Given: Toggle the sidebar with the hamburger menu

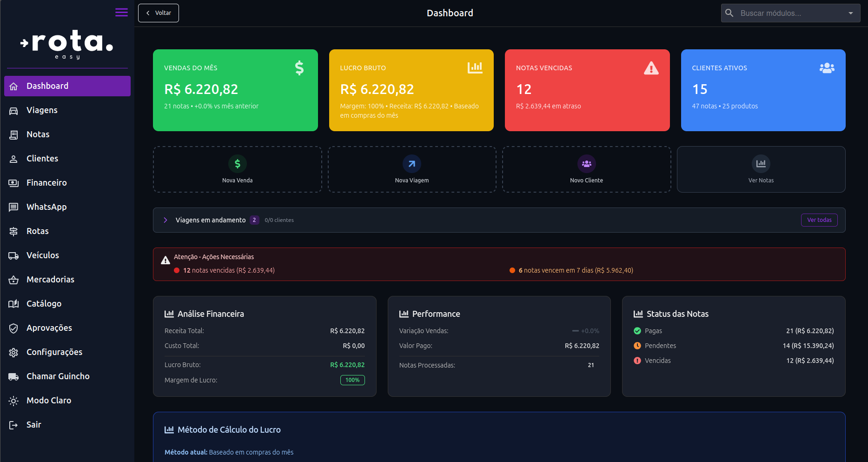Looking at the screenshot, I should tap(121, 12).
